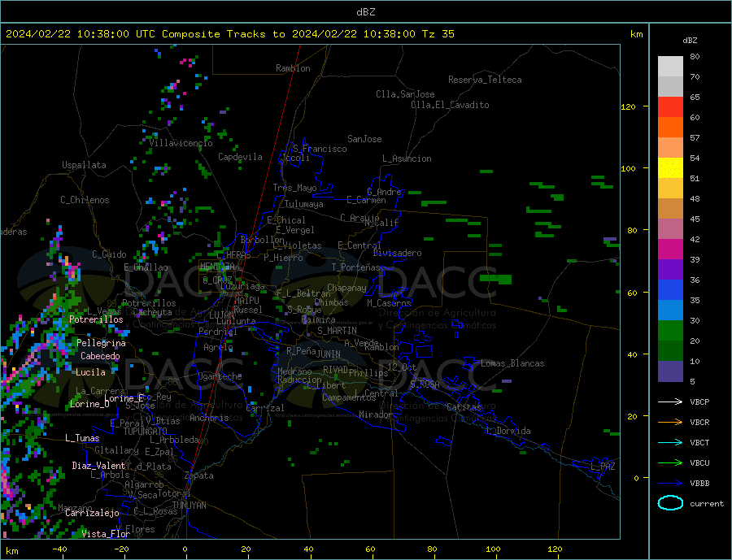This screenshot has width=732, height=560.
Task: Pick the salmon 54–57 dBZ swatch
Action: 670,147
